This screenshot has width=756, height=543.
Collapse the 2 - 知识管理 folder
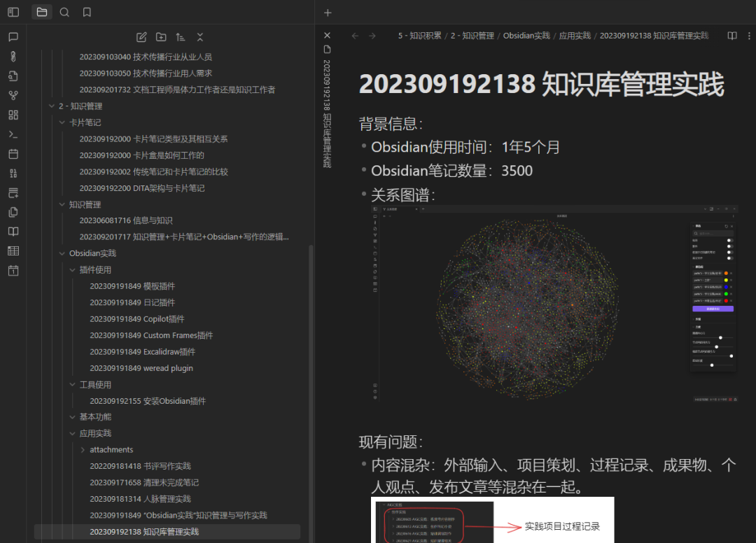[52, 106]
